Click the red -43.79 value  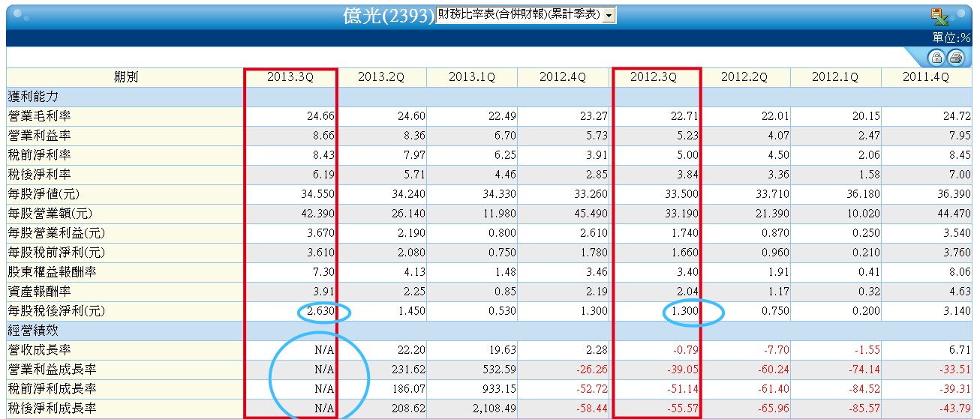(x=954, y=409)
